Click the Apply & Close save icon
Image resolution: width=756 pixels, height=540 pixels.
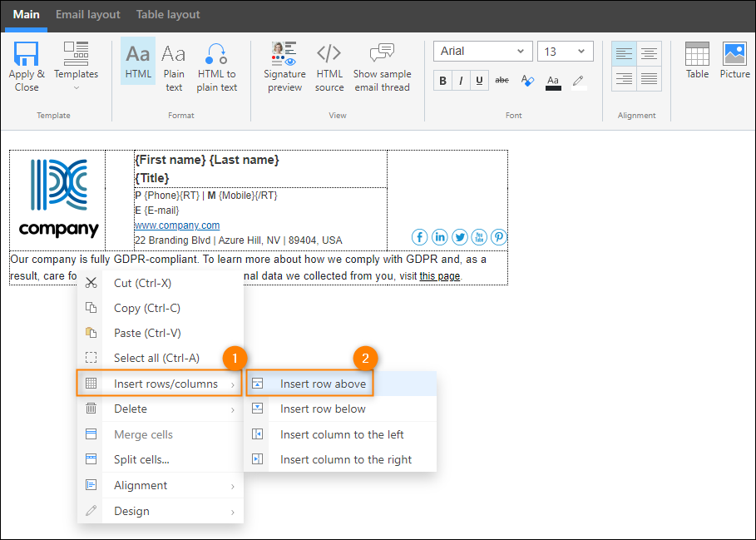[26, 53]
